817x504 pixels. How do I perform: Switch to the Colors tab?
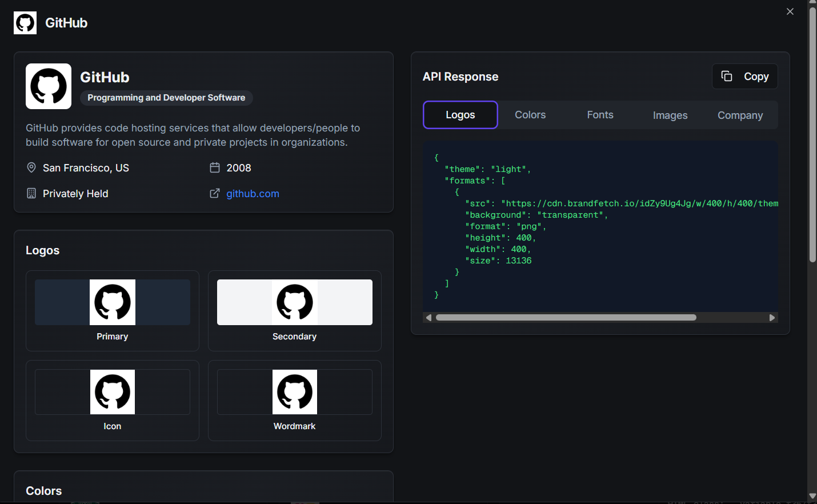[x=530, y=115]
